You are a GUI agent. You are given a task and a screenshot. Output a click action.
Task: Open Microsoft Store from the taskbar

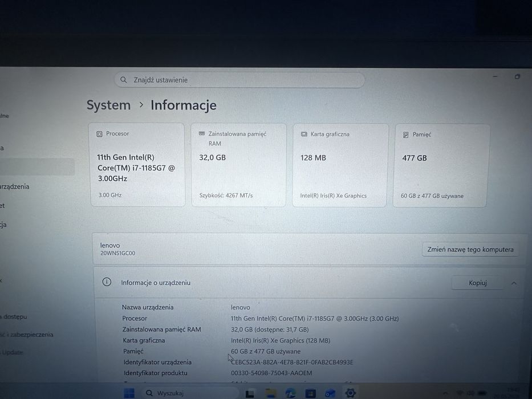coord(310,393)
